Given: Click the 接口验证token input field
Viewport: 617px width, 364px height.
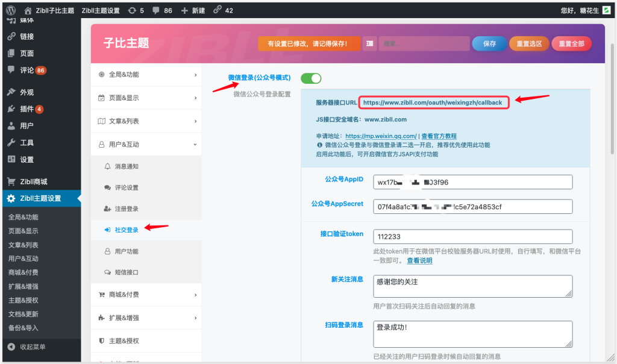Looking at the screenshot, I should pos(472,236).
